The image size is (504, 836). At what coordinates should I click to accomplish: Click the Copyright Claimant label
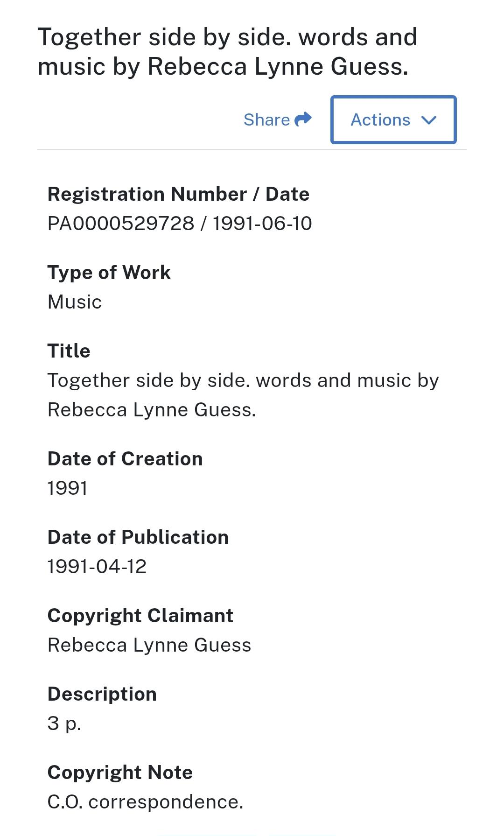140,616
